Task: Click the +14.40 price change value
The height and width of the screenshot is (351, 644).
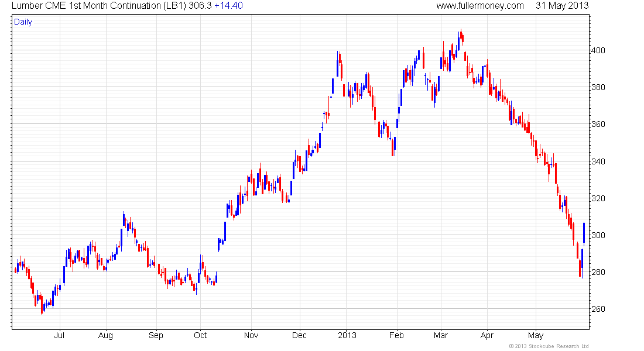Action: point(228,6)
